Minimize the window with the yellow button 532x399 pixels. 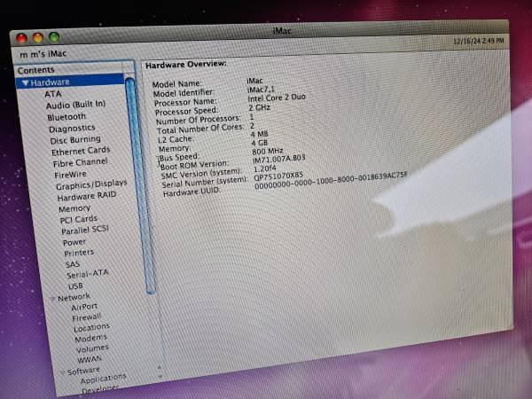pyautogui.click(x=37, y=37)
